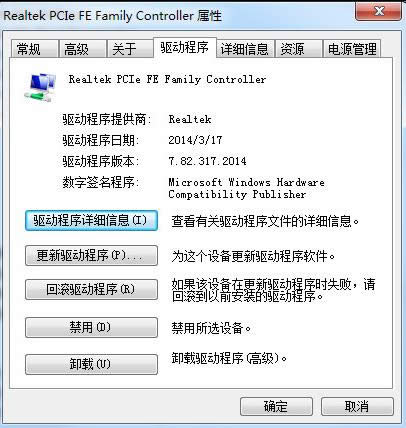Close the properties dialog with the X button
Viewport: 406px width, 428px height.
click(x=378, y=12)
